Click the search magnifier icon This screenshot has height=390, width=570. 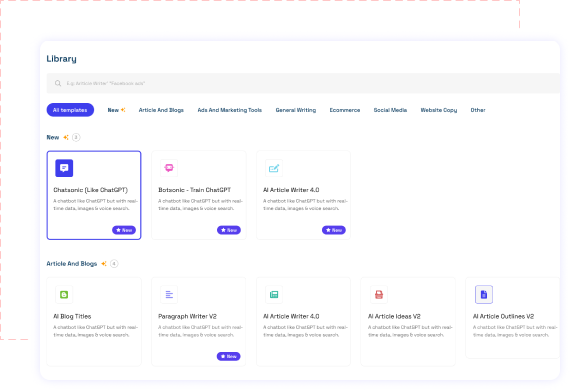pyautogui.click(x=58, y=83)
